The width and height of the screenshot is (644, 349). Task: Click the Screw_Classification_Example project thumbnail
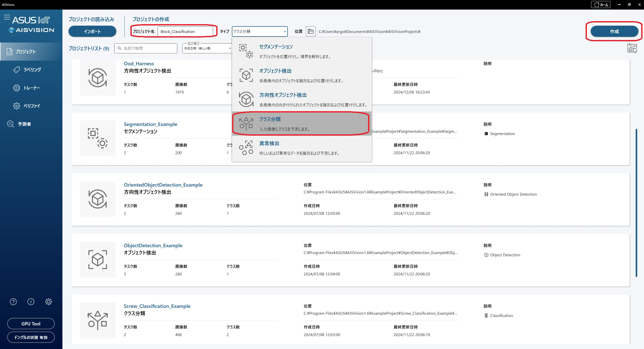tap(98, 320)
